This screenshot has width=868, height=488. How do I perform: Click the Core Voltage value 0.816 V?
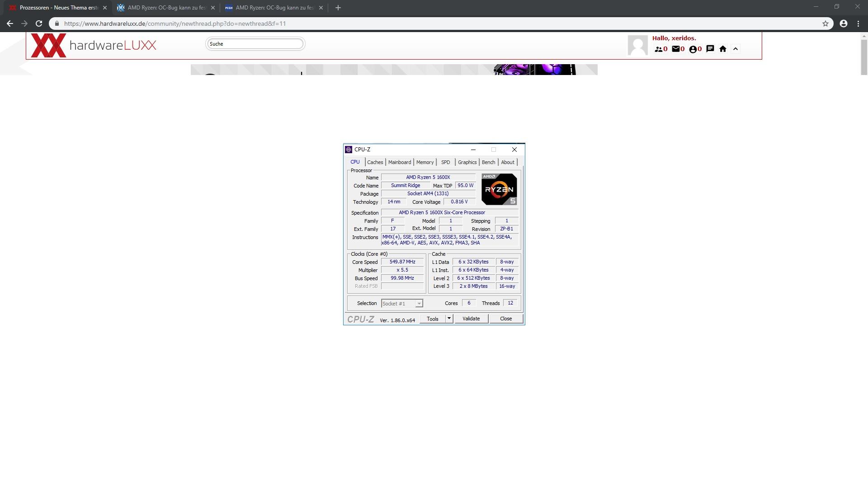click(459, 202)
